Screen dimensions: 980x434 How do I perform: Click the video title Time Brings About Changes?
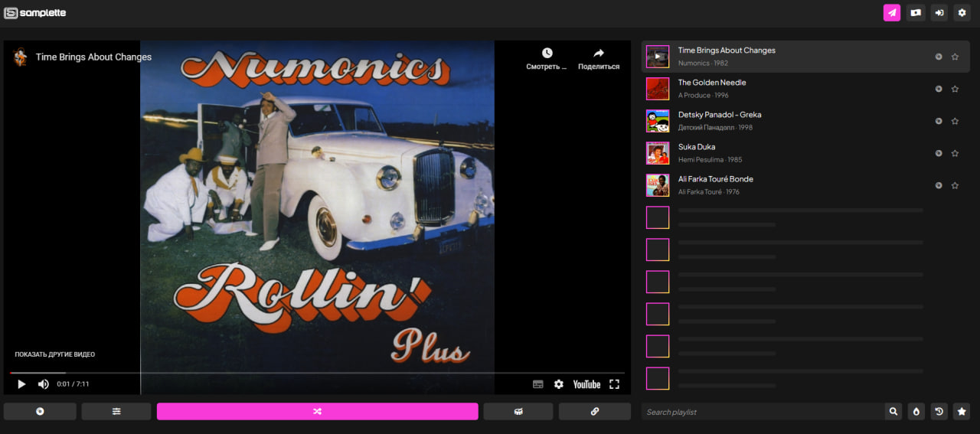[93, 57]
